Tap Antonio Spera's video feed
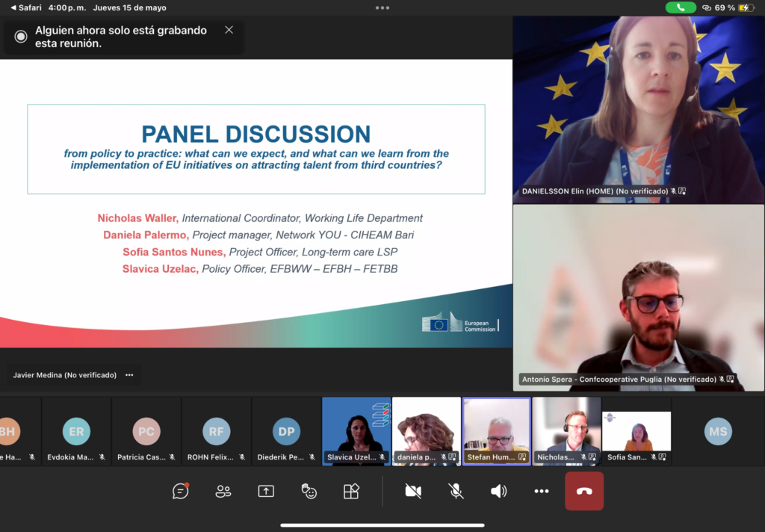Image resolution: width=765 pixels, height=532 pixels. tap(638, 295)
